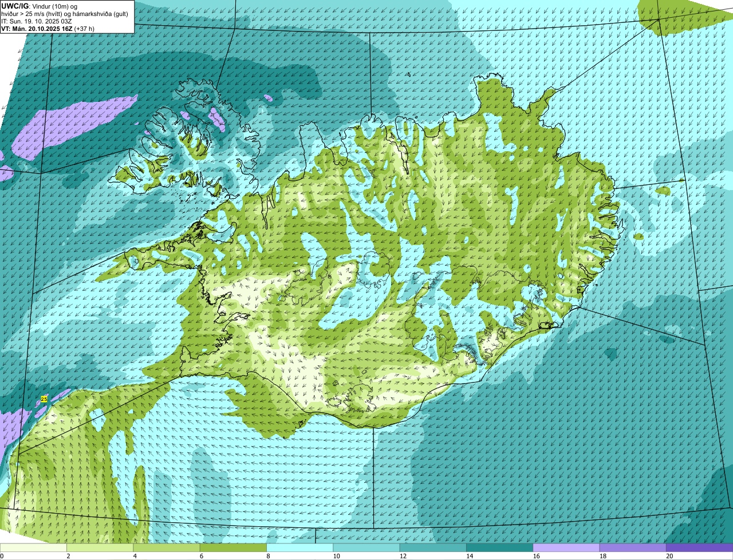This screenshot has height=560, width=733.
Task: Click the scale label "12"
Action: pos(403,556)
